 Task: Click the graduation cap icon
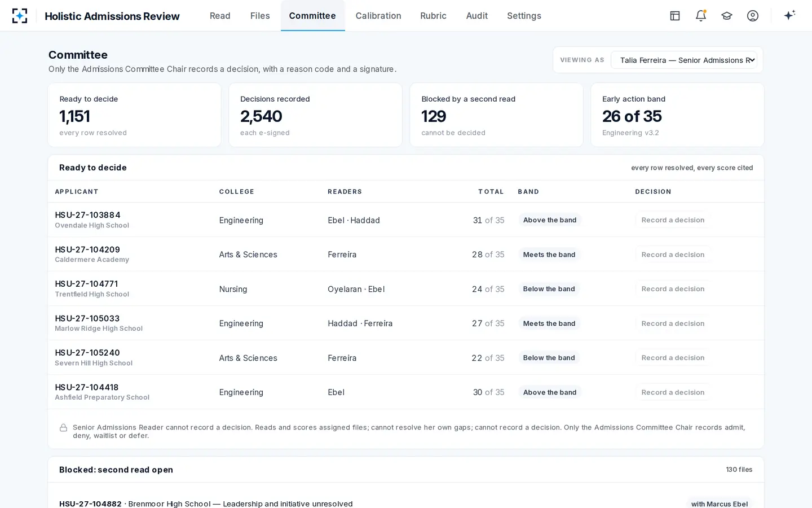point(727,16)
